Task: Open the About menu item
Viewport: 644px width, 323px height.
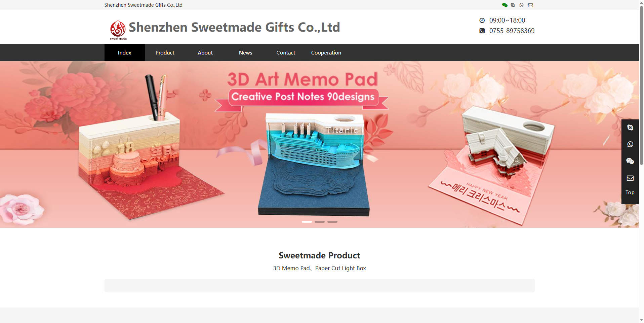Action: pos(205,52)
